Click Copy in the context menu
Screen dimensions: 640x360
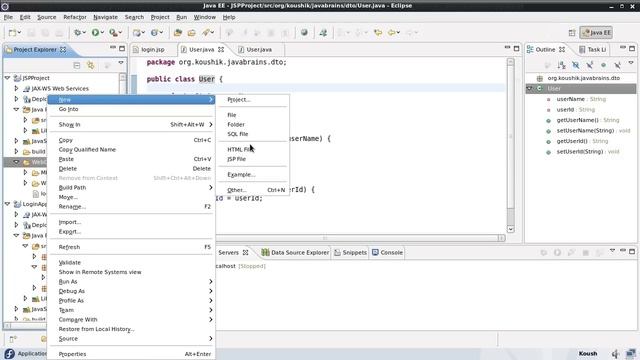131,140
